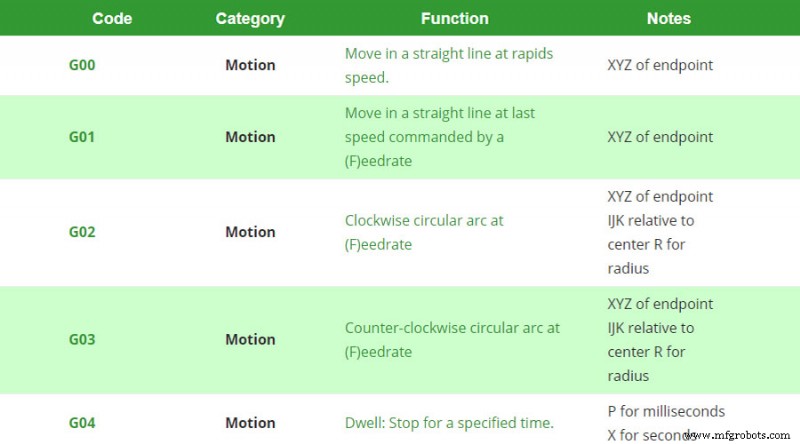Select the Notes column header

pos(669,18)
